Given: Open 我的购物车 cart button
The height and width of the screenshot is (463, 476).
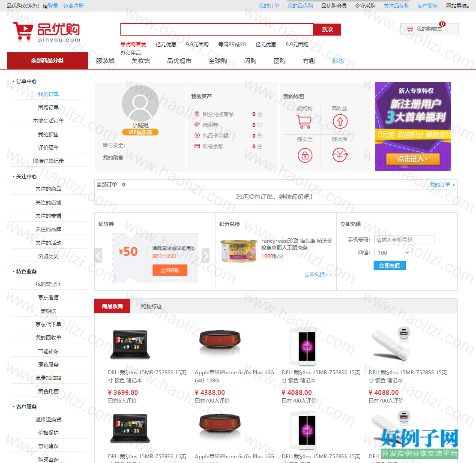Looking at the screenshot, I should (x=429, y=29).
